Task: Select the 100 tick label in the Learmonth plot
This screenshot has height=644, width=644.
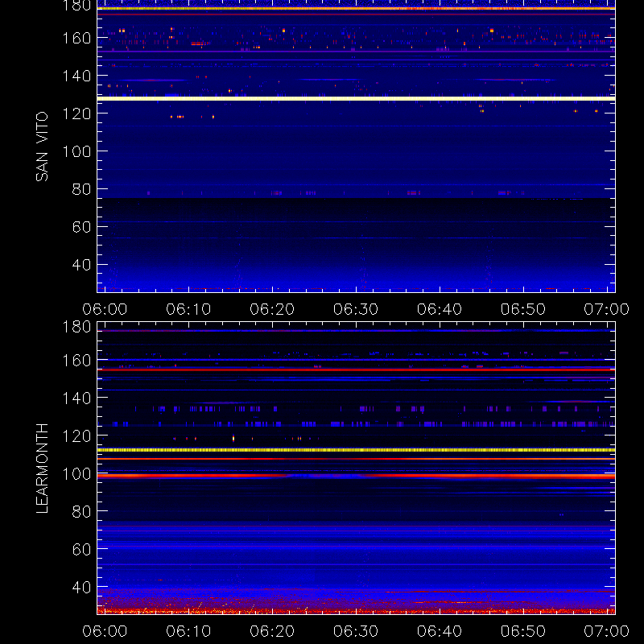Action: tap(76, 474)
